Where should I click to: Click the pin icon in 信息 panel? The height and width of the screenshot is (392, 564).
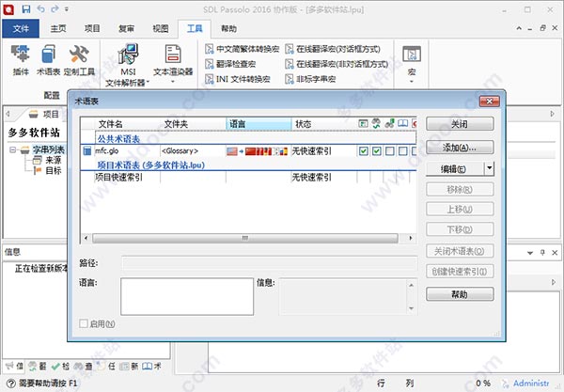coord(542,252)
